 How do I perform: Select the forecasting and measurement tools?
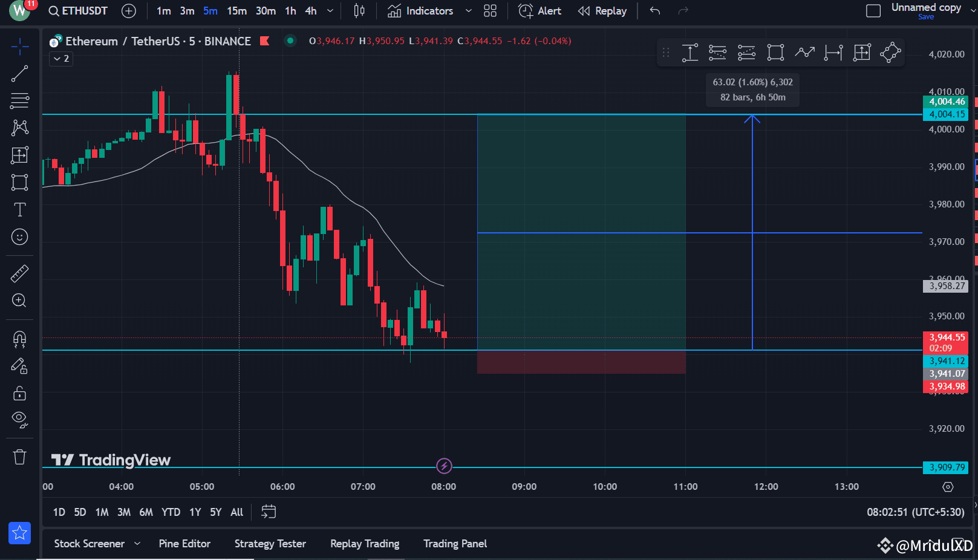click(x=19, y=155)
